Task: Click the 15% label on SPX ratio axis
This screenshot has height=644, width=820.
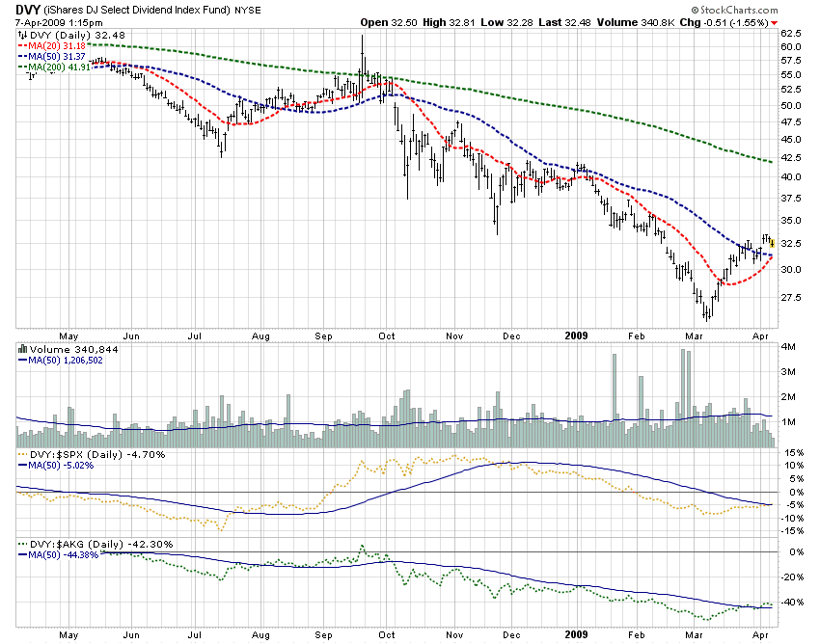Action: click(x=795, y=453)
